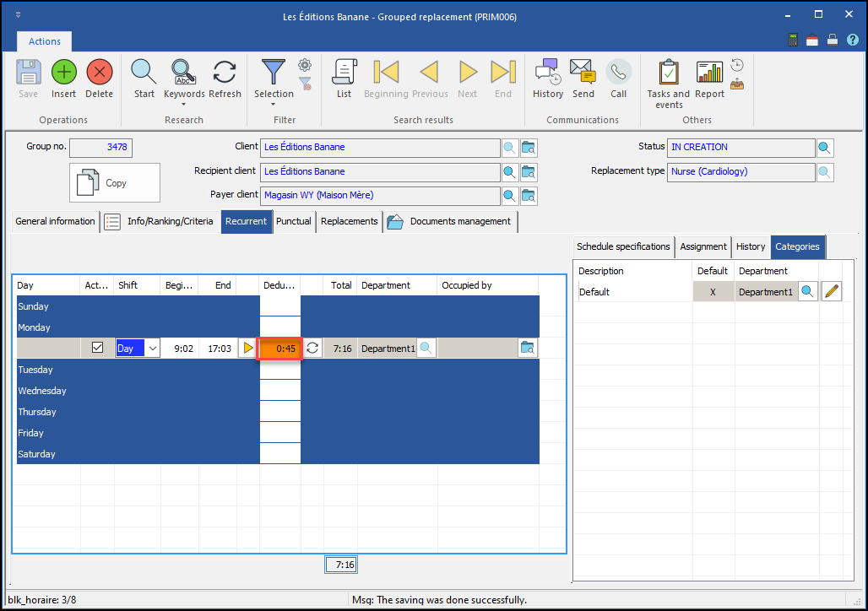868x611 pixels.
Task: Click the green Insert icon
Action: [x=63, y=72]
